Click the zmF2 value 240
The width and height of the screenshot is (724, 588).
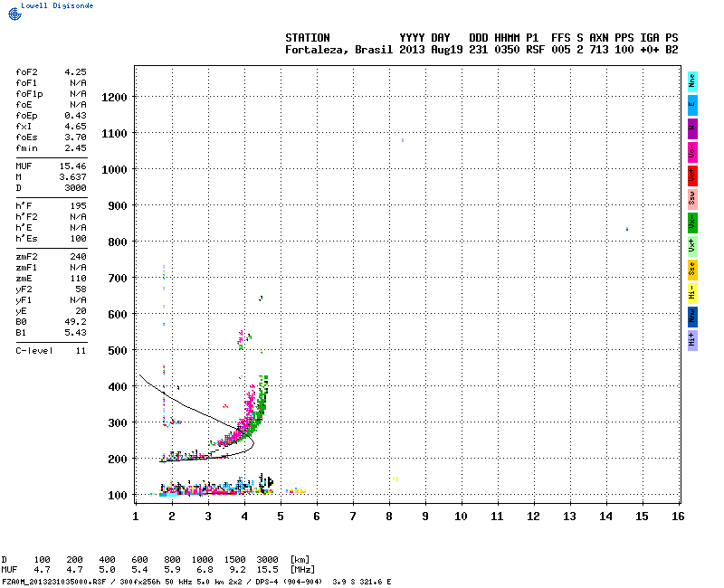pos(78,257)
